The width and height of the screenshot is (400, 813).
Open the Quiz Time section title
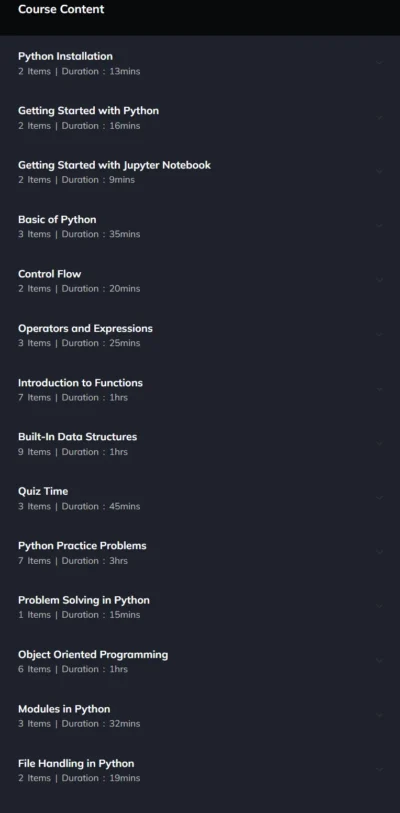click(43, 491)
